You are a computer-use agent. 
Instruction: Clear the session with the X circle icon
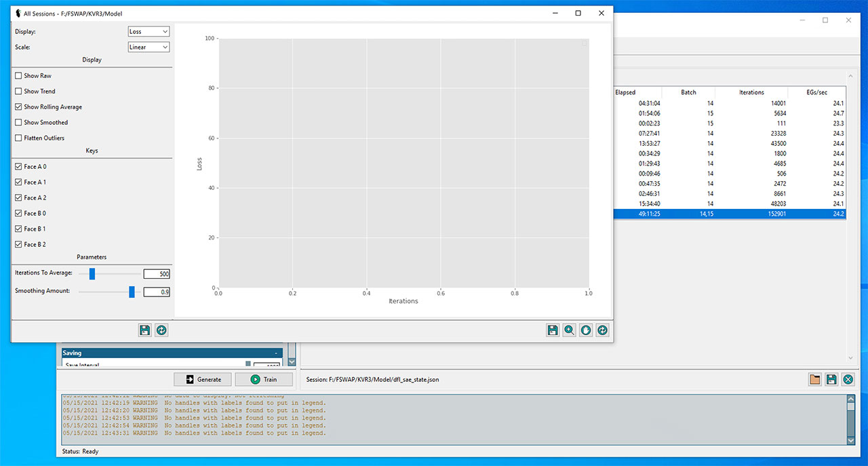pyautogui.click(x=848, y=380)
